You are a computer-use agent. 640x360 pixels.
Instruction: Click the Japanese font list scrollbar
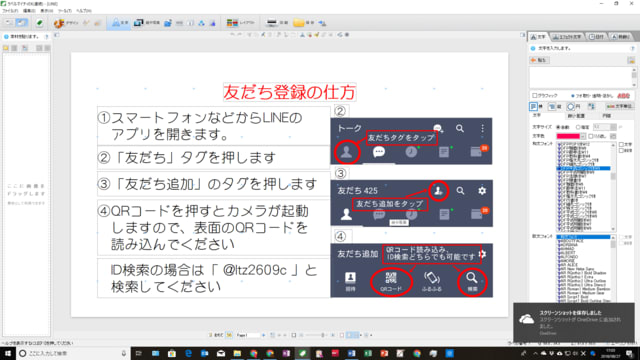[x=613, y=187]
